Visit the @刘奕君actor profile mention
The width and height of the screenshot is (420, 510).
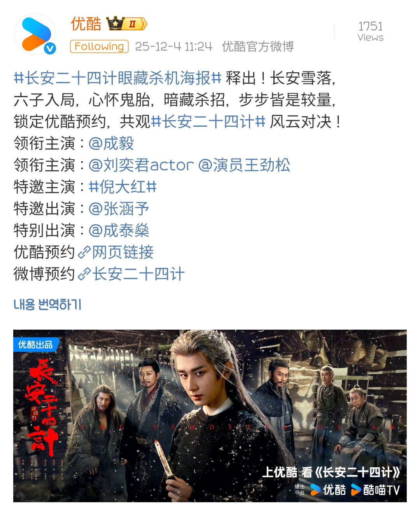(141, 165)
